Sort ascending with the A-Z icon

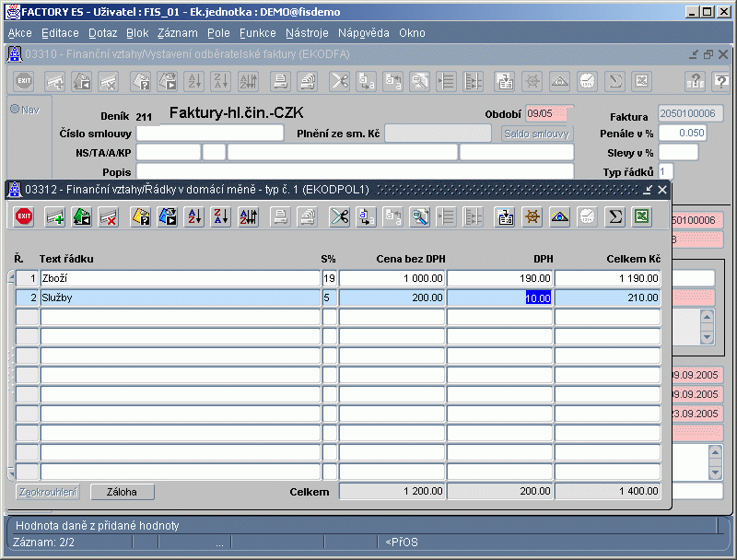tap(194, 217)
